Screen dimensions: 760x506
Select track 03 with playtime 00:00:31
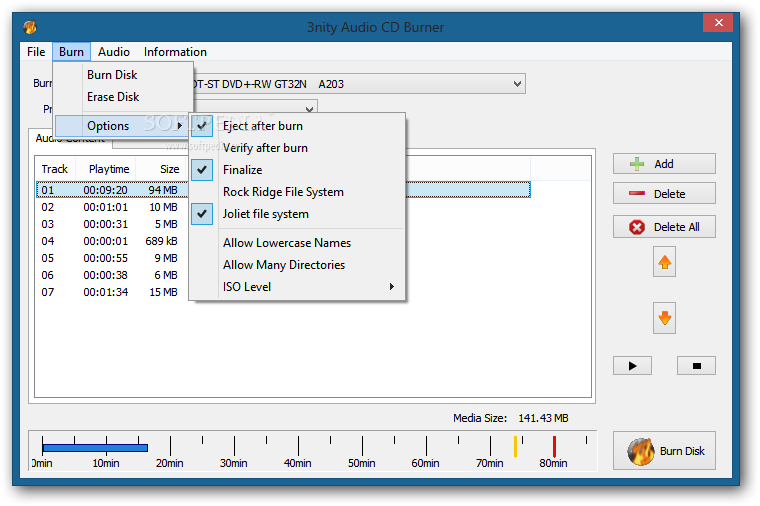(111, 224)
